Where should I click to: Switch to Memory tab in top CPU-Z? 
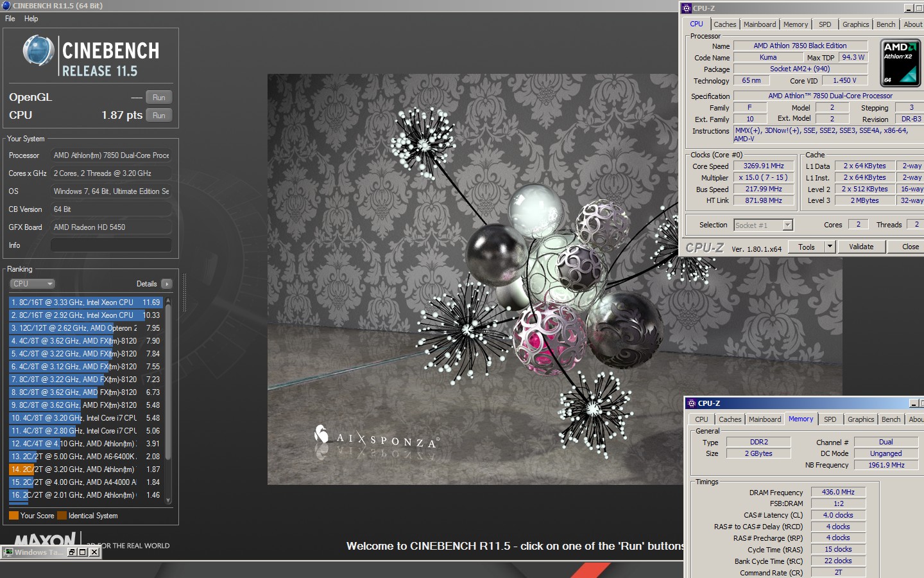(x=796, y=24)
